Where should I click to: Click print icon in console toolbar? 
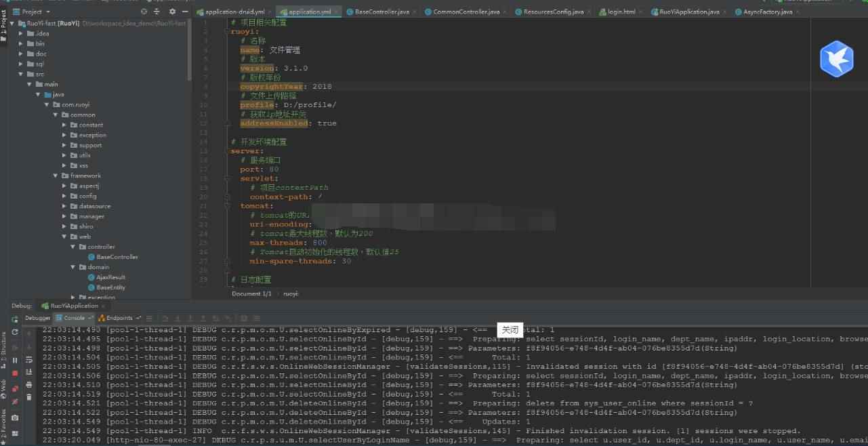[28, 384]
